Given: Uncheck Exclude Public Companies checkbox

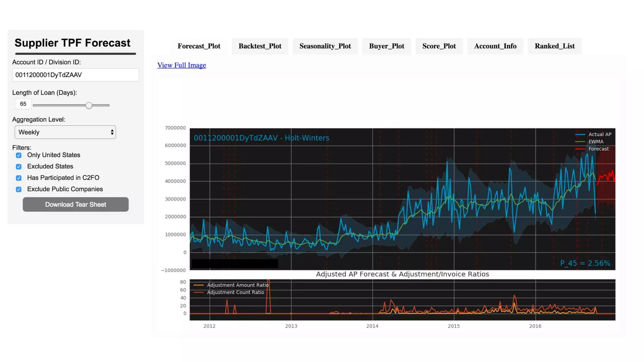Looking at the screenshot, I should point(19,189).
